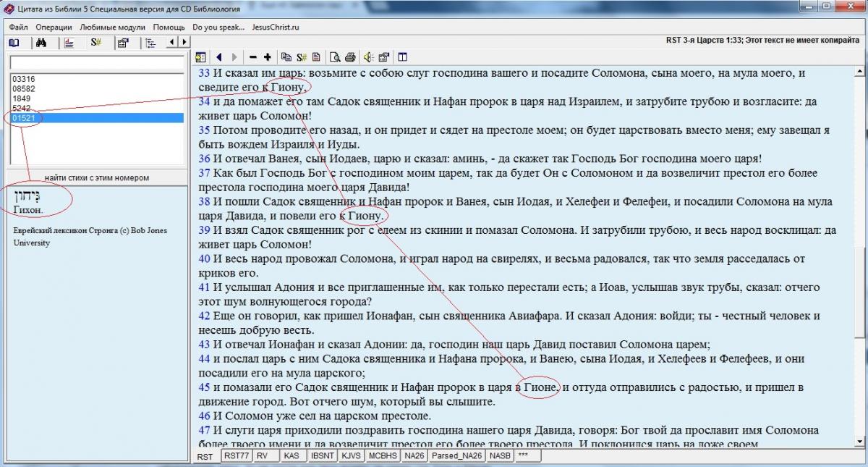The image size is (868, 467).
Task: Increase text size with the plus icon
Action: tap(268, 57)
